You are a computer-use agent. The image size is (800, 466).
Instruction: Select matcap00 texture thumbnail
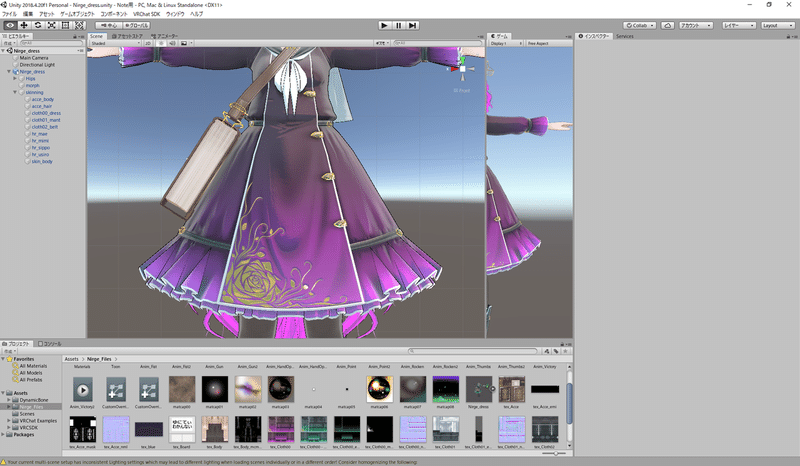tap(182, 390)
